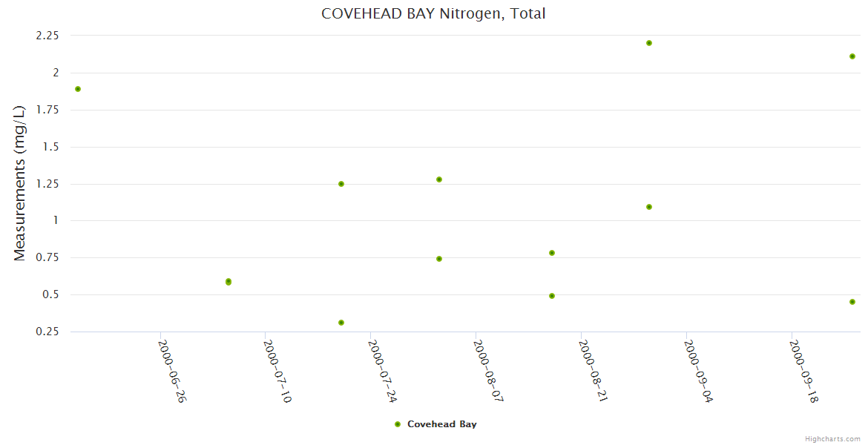Image resolution: width=868 pixels, height=445 pixels.
Task: Select the rightmost point near 2.1 mg/L
Action: (852, 56)
